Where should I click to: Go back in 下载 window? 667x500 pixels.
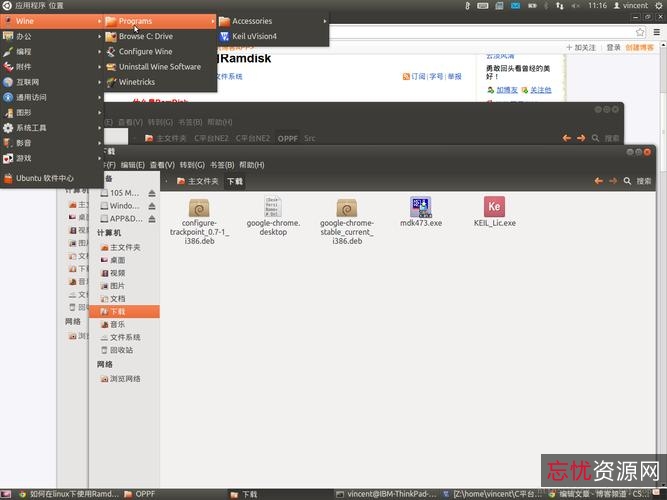(x=599, y=181)
